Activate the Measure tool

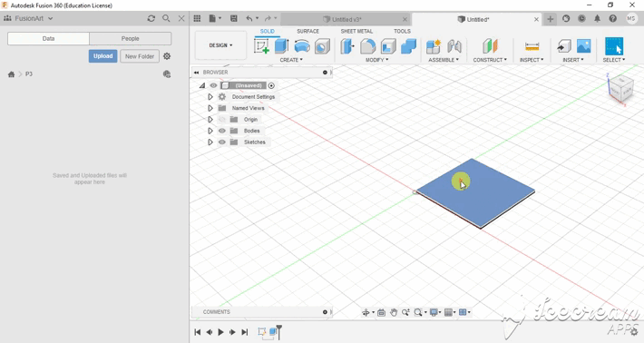pyautogui.click(x=532, y=46)
